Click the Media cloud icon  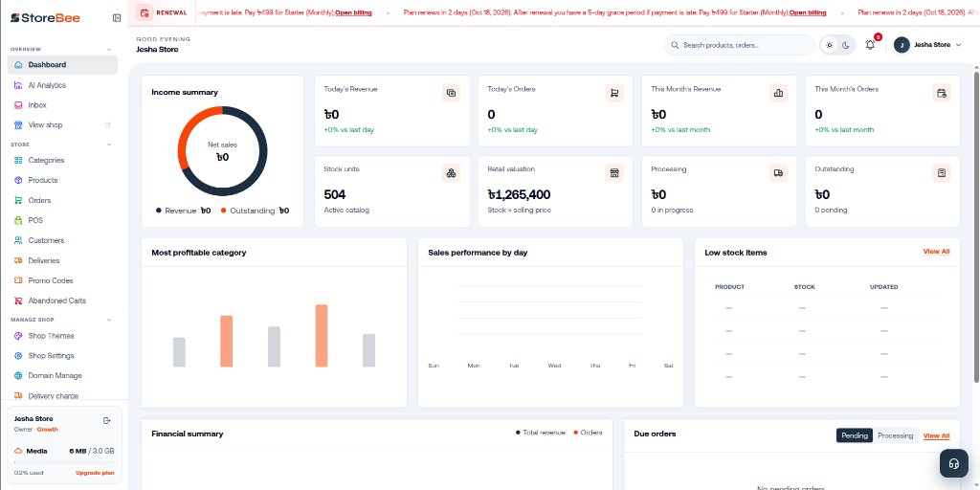(18, 451)
